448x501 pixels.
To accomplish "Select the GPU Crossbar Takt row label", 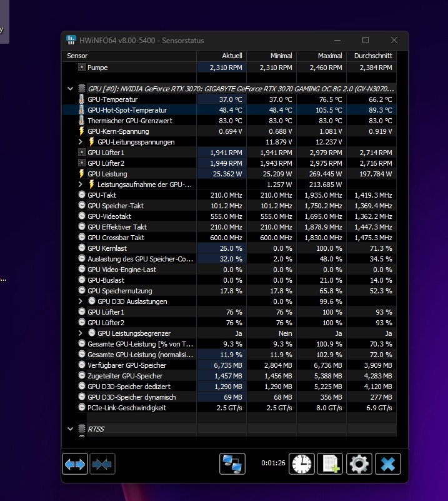I will point(116,238).
